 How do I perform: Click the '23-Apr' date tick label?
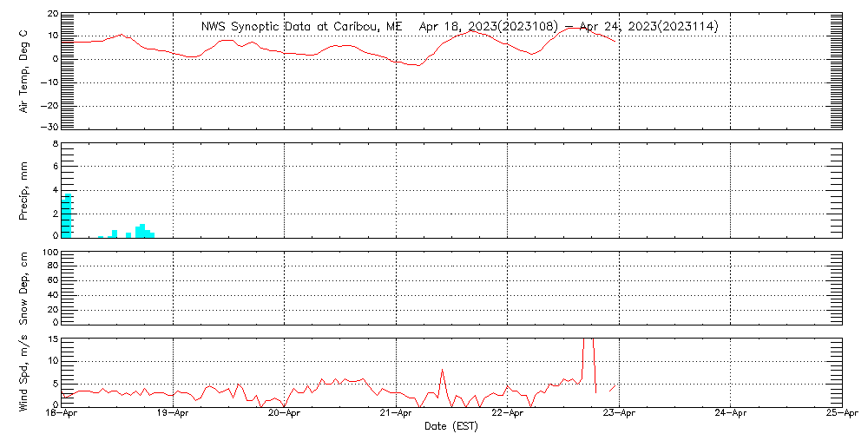620,414
